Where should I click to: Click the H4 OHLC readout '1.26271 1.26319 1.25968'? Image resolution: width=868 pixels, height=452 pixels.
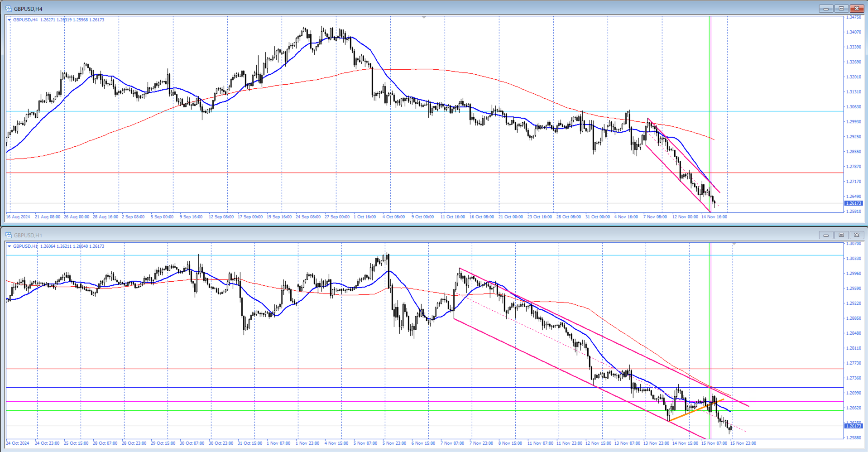[64, 20]
